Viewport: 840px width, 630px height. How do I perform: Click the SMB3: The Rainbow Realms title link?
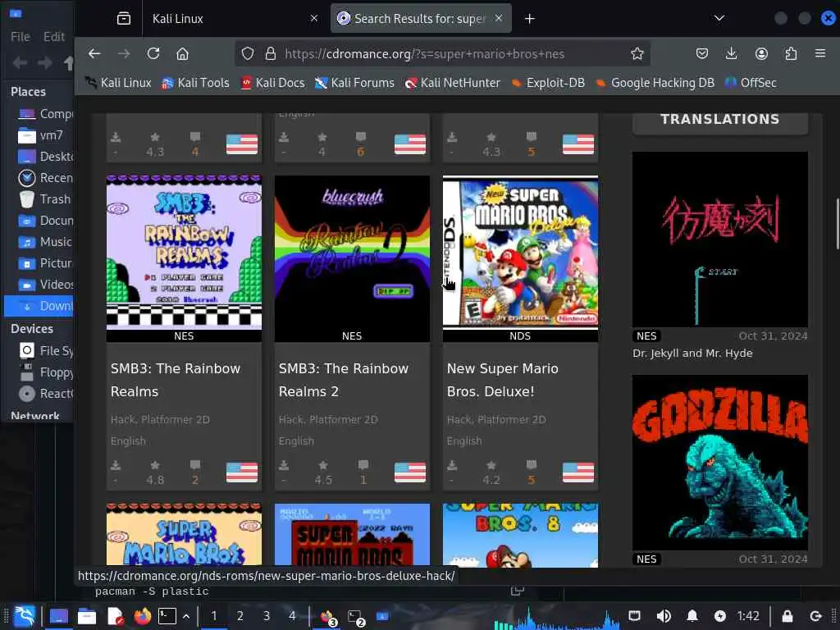pos(176,380)
